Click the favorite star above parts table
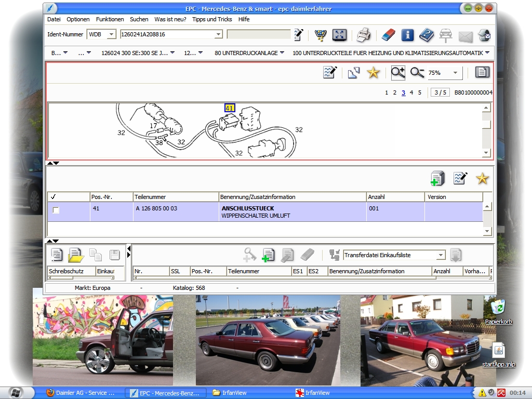Viewport: 532px width, 399px height. [x=482, y=179]
